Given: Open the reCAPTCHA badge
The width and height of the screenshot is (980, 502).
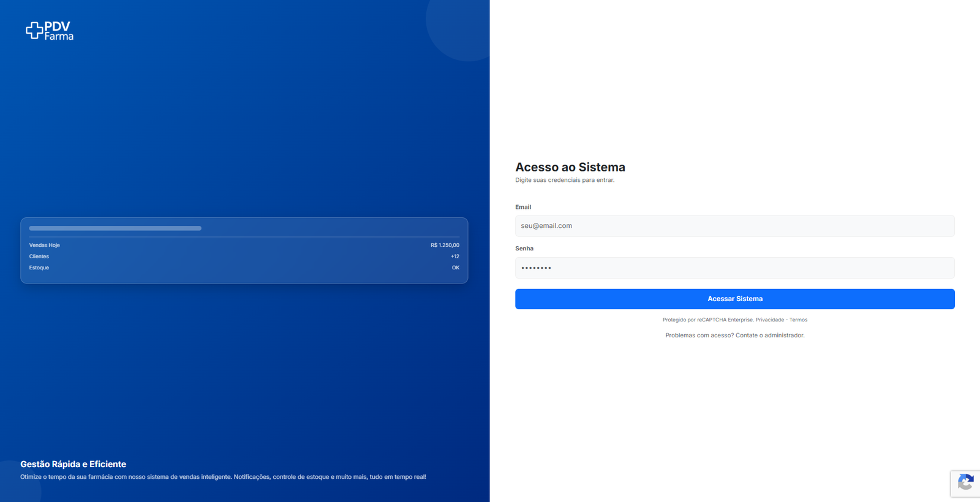Looking at the screenshot, I should point(965,484).
